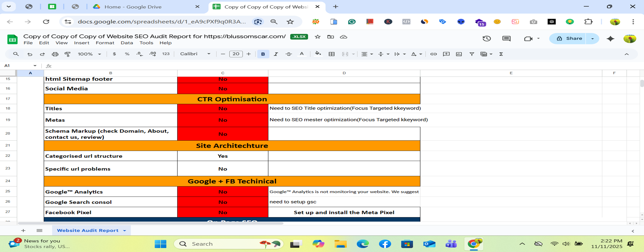Insert a link into the cell
The height and width of the screenshot is (252, 644).
coord(433,54)
